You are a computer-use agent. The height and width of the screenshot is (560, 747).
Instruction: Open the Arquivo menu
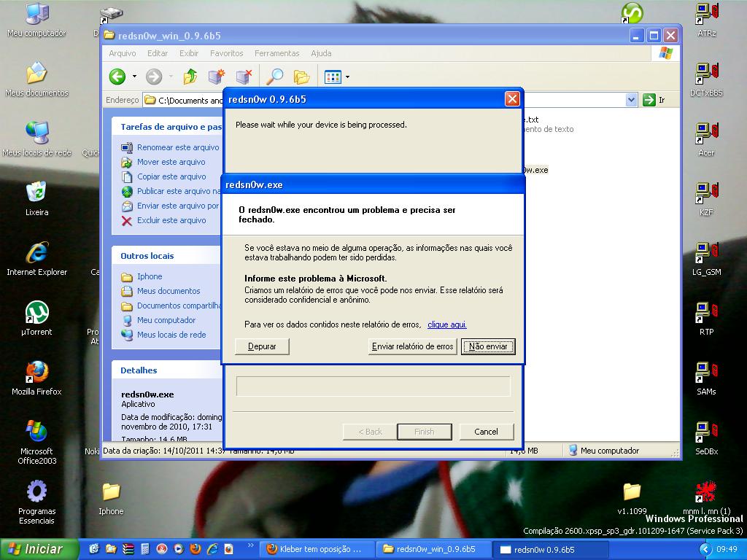(123, 53)
